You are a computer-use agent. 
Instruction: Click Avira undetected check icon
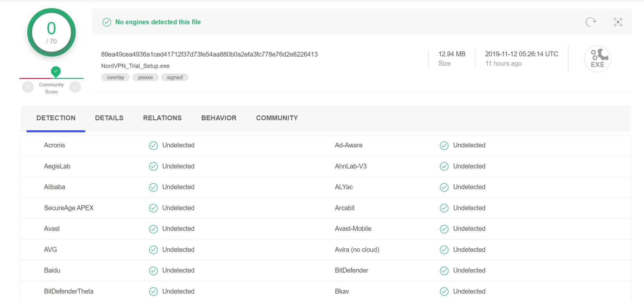point(444,250)
